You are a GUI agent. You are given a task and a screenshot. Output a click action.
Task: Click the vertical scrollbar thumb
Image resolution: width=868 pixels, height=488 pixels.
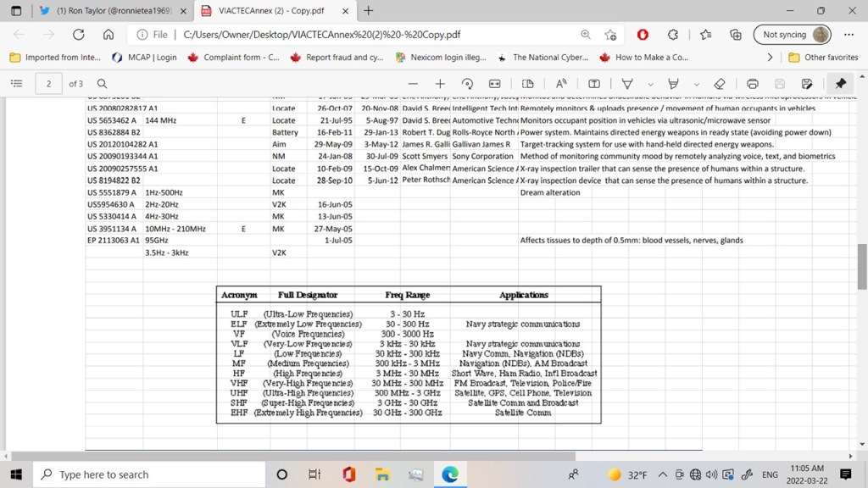862,268
